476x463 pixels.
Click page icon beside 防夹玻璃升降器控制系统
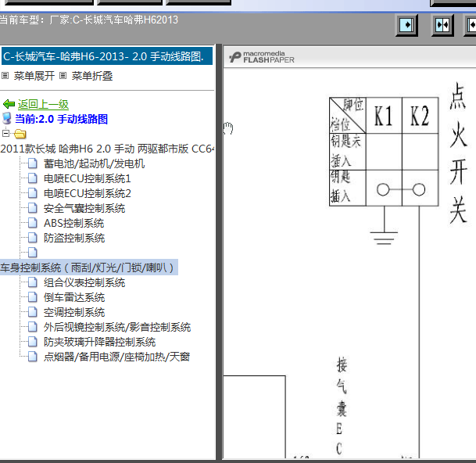click(33, 342)
